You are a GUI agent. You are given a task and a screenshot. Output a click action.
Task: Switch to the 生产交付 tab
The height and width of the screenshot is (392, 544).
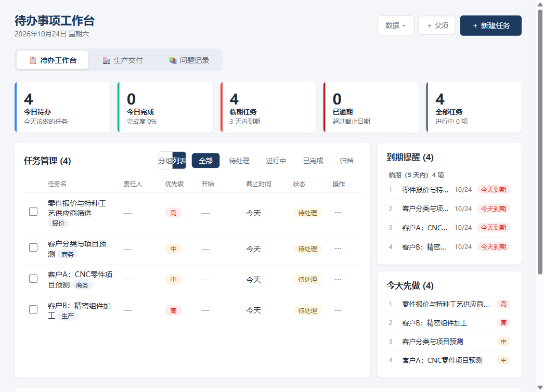click(x=123, y=60)
